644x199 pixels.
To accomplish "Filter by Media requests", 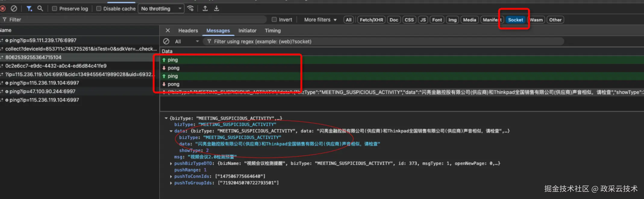I will pos(470,20).
